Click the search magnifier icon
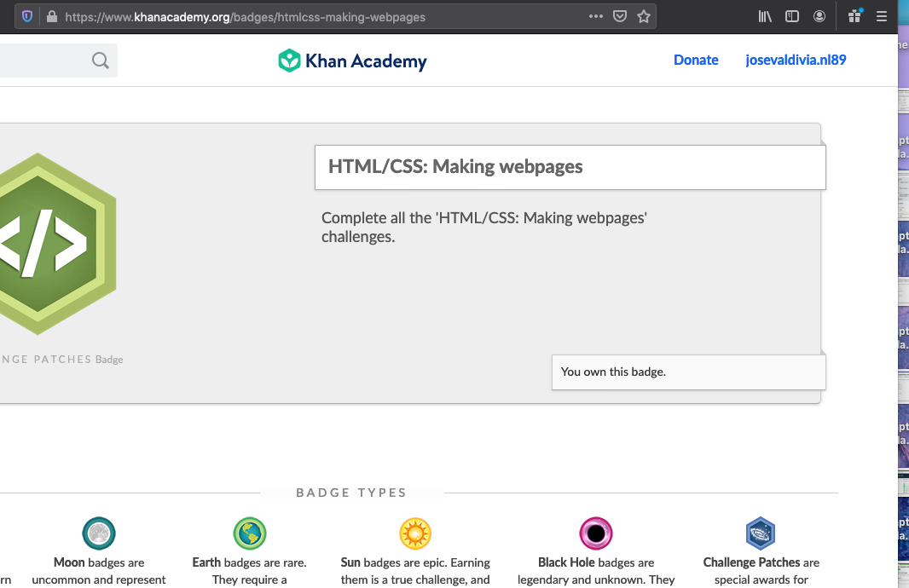The width and height of the screenshot is (909, 588). (101, 61)
